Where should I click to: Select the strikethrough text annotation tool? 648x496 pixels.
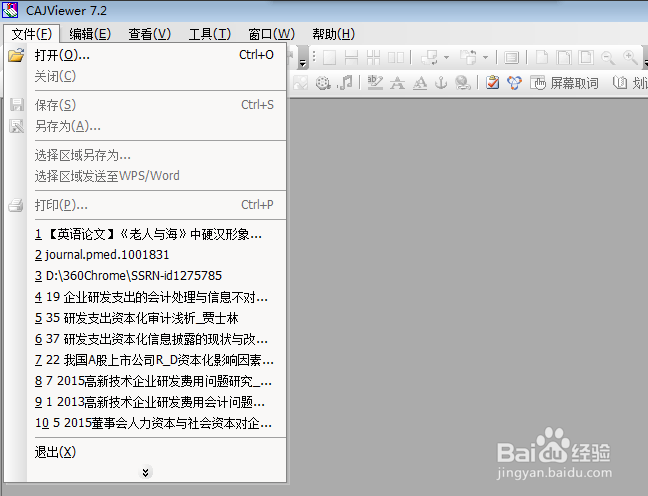[398, 83]
